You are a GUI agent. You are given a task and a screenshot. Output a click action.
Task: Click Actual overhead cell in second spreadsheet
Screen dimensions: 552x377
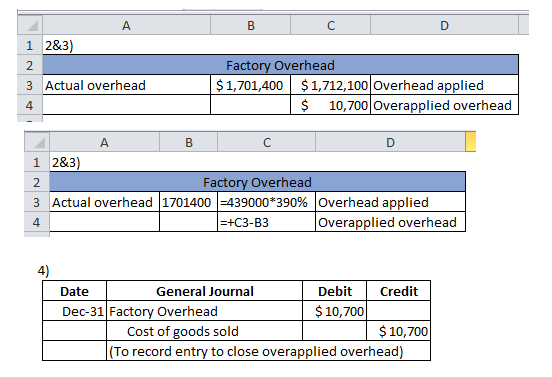pos(104,202)
